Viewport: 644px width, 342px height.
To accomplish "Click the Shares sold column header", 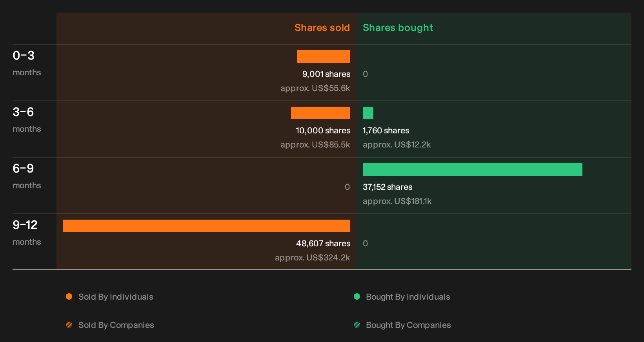I will pos(322,28).
